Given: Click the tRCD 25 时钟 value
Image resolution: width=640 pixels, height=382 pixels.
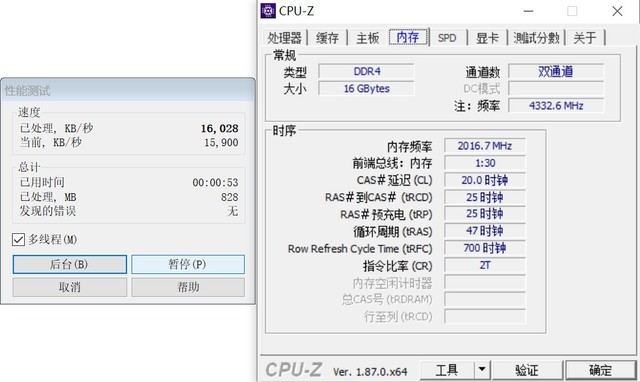Looking at the screenshot, I should [485, 198].
